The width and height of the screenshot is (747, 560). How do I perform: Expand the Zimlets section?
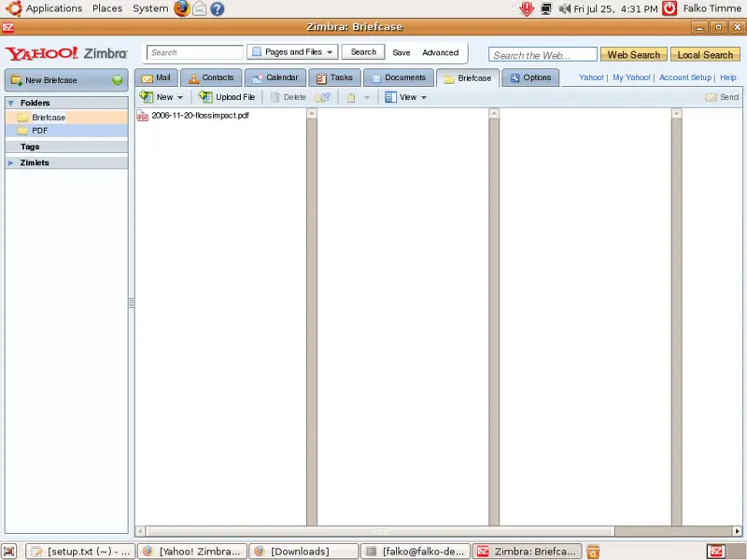(x=11, y=162)
